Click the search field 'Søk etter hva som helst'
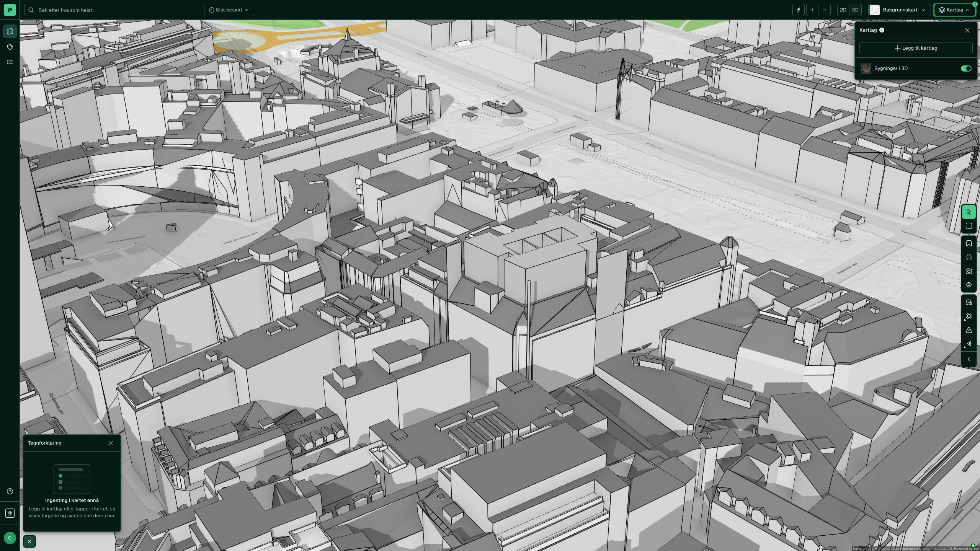Viewport: 980px width, 551px height. (115, 10)
